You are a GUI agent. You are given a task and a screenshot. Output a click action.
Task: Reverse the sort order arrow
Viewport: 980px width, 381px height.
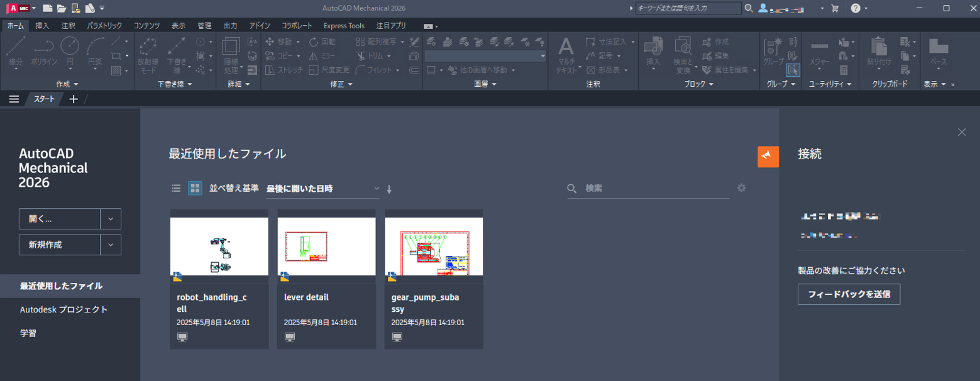pyautogui.click(x=389, y=189)
